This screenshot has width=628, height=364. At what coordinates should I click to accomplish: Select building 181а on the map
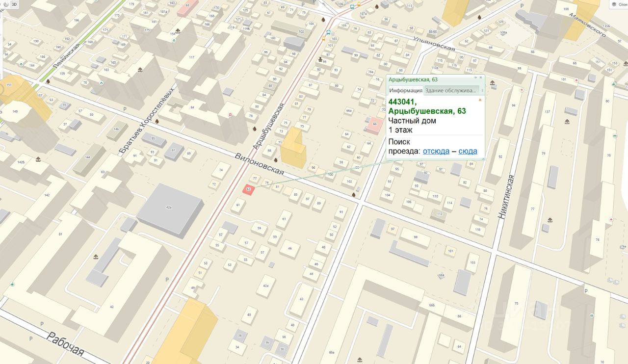pyautogui.click(x=164, y=11)
